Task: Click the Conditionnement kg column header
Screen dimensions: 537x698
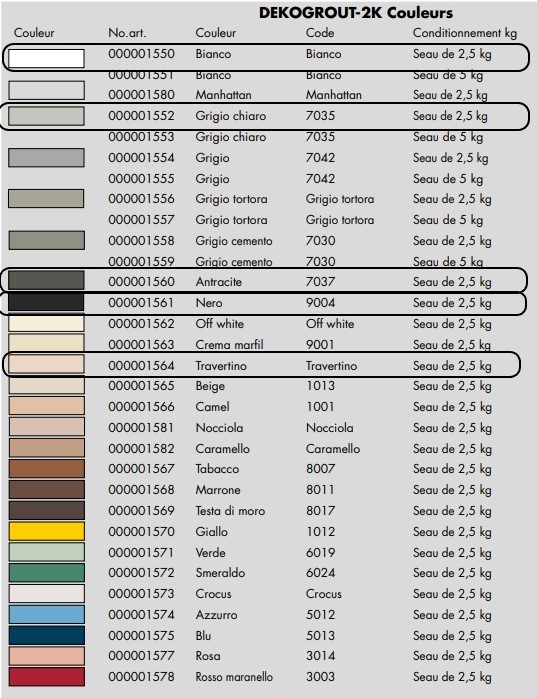Action: pos(465,33)
